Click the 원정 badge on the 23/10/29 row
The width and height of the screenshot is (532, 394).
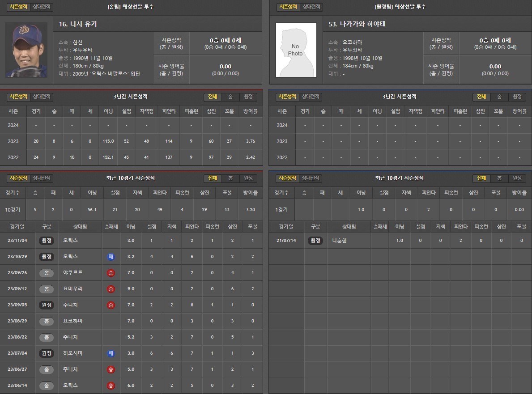tap(47, 257)
